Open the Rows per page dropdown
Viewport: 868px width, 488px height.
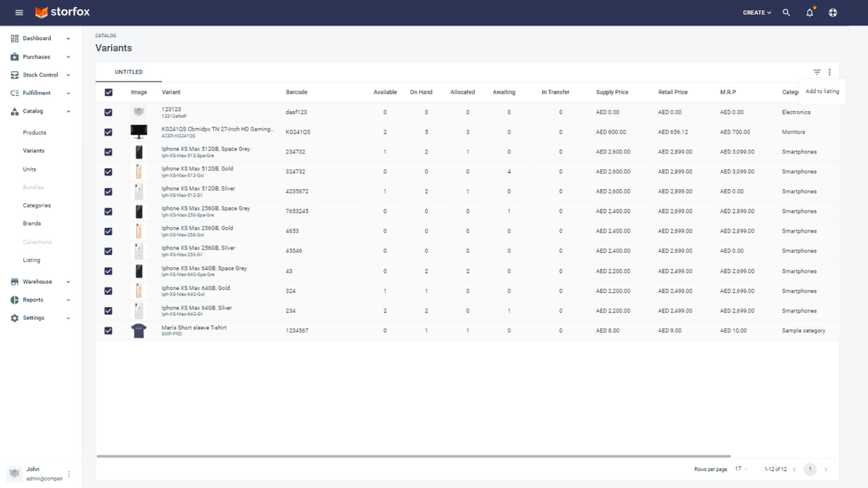point(741,469)
